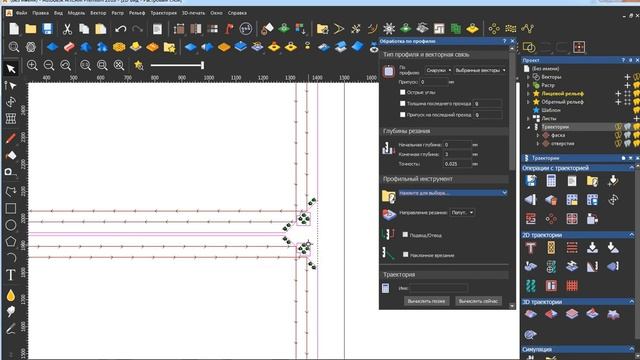
Task: Click the profile type icon in profiling panel
Action: (389, 71)
